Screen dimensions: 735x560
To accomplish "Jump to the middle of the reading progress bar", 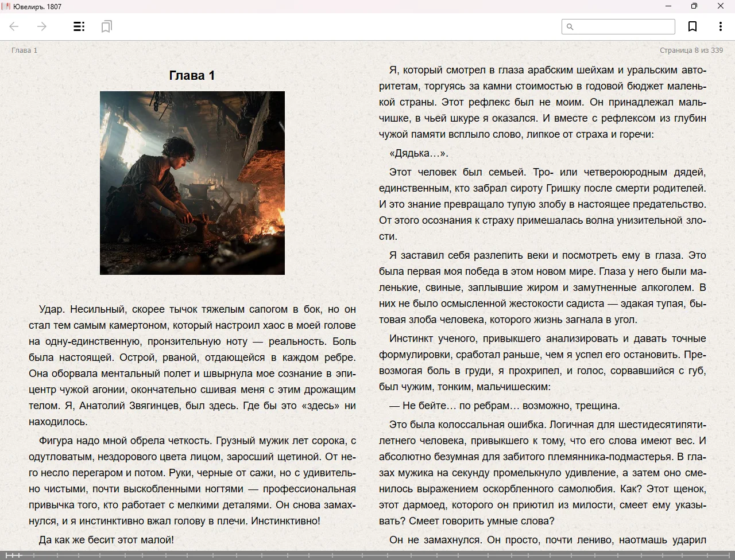I will [367, 555].
